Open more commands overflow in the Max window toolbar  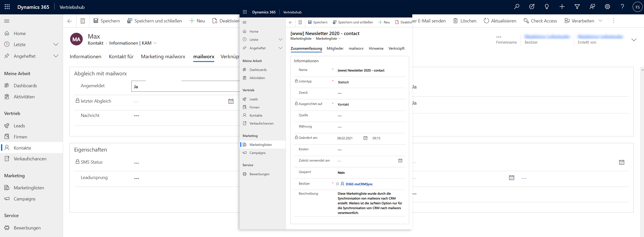coord(614,21)
